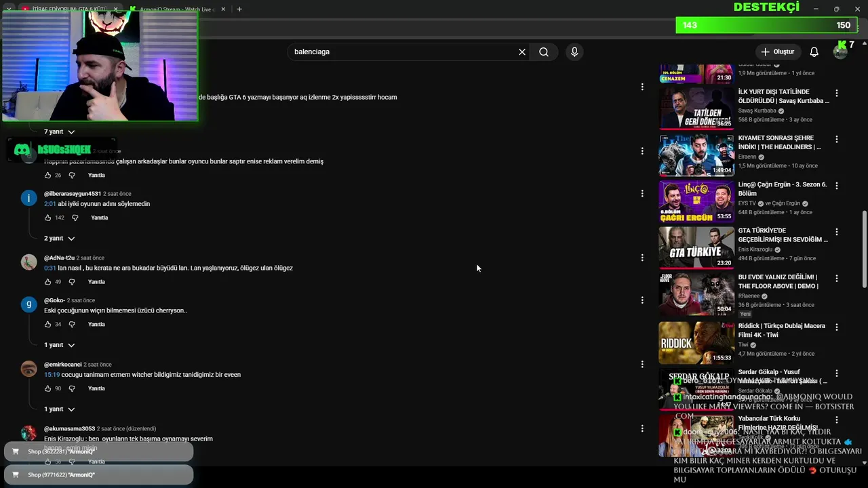Screen dimensions: 868x488
Task: Click the page vertical scrollbar thumb
Action: pyautogui.click(x=864, y=249)
